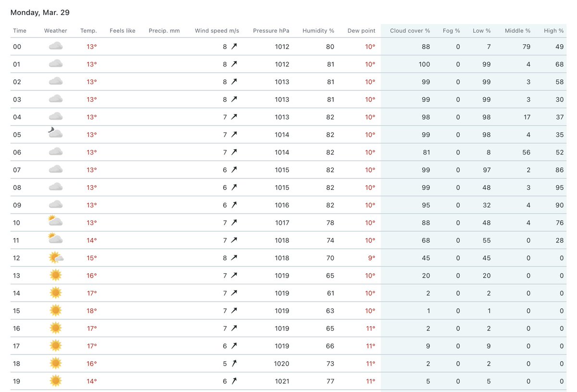Click the Middle % column header

coord(518,31)
